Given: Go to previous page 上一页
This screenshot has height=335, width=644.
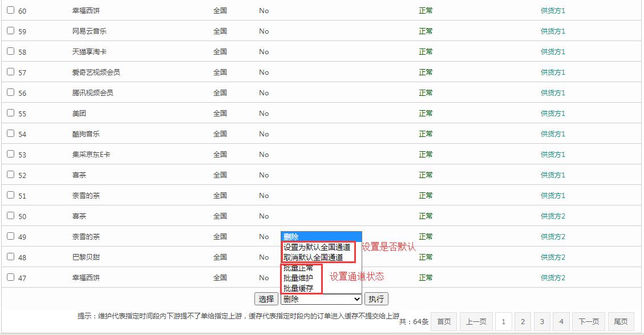Looking at the screenshot, I should click(x=476, y=321).
